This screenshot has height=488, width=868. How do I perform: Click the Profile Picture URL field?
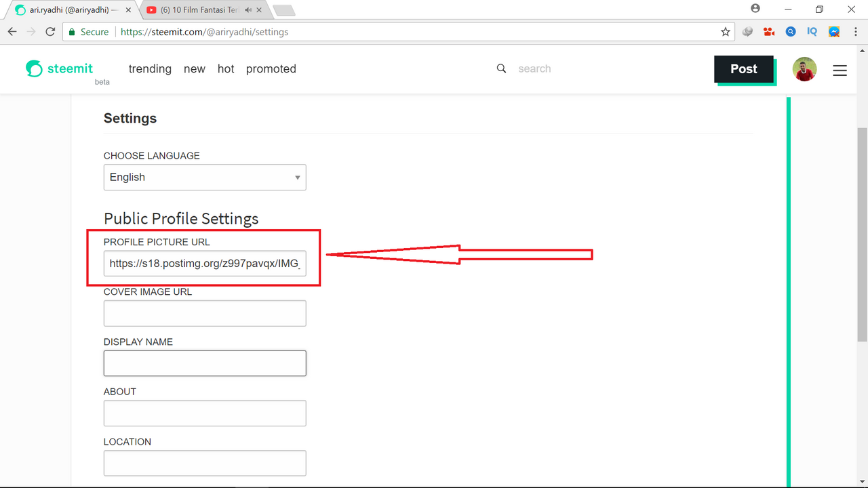coord(205,263)
